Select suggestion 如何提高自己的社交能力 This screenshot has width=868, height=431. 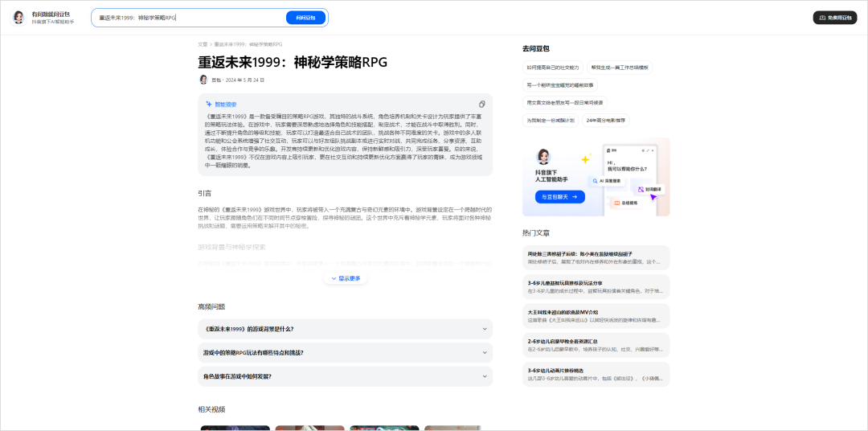point(552,68)
